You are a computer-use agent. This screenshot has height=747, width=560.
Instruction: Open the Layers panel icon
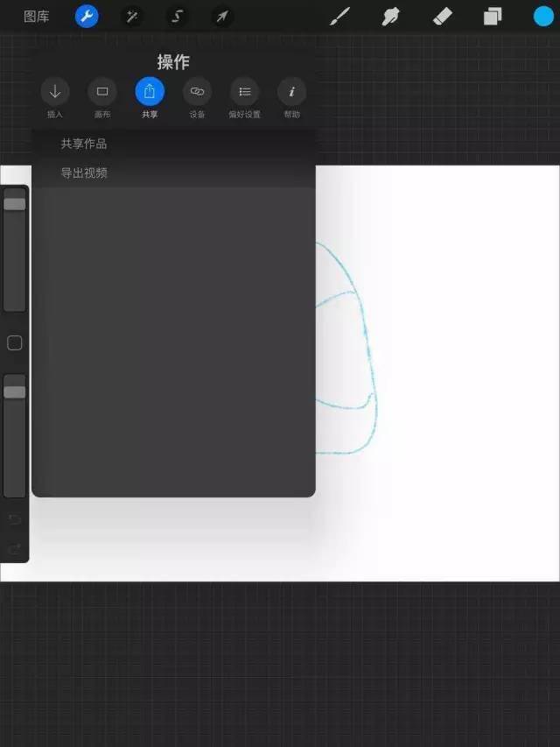pos(493,17)
